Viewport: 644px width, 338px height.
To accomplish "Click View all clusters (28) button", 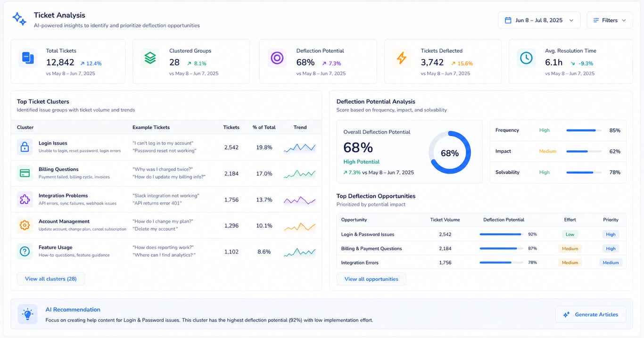I will point(51,279).
